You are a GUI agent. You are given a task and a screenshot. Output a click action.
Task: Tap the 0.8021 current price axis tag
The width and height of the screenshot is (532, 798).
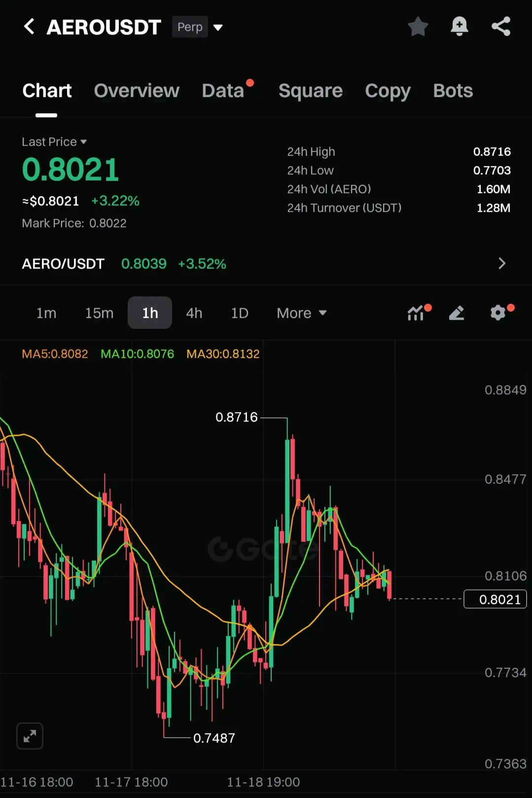[495, 599]
